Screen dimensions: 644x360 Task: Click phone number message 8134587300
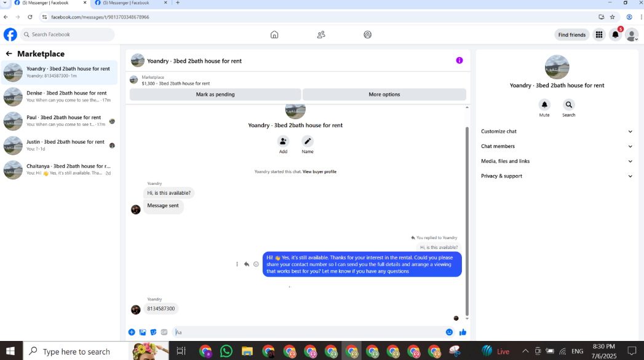click(x=161, y=309)
